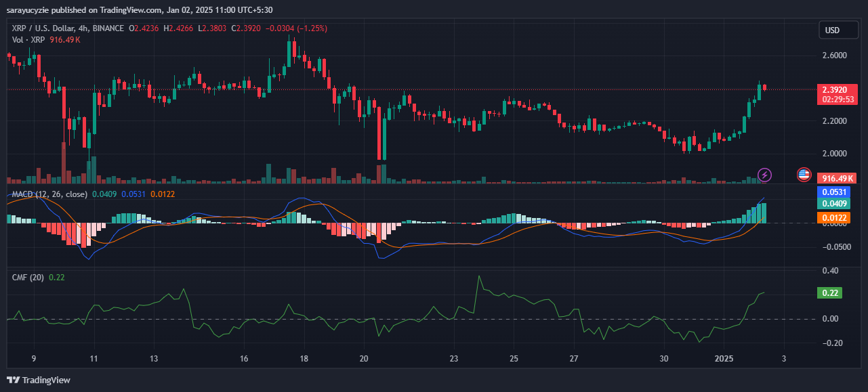Click the 2.6000 value on the price scale
This screenshot has height=392, width=868.
coord(833,56)
